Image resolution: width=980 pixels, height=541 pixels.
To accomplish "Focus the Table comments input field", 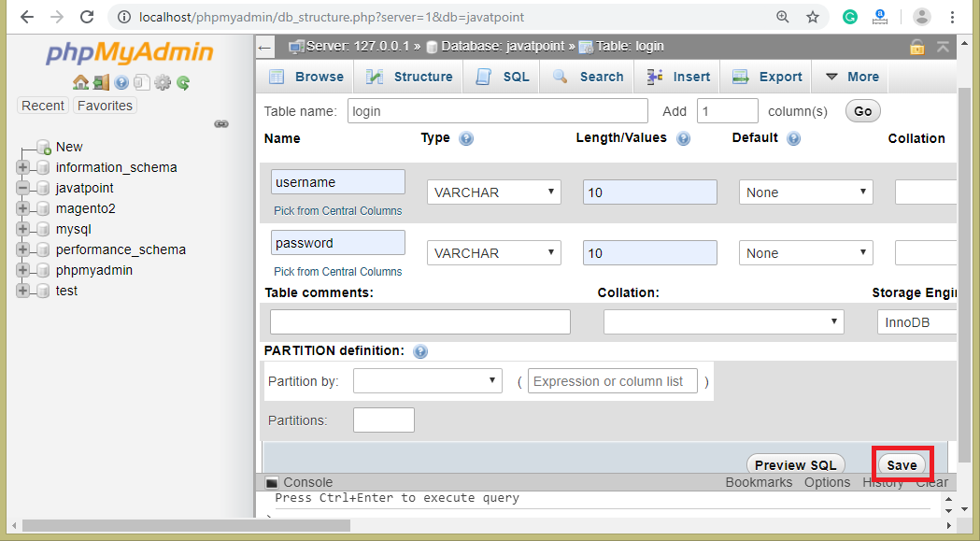I will click(420, 322).
